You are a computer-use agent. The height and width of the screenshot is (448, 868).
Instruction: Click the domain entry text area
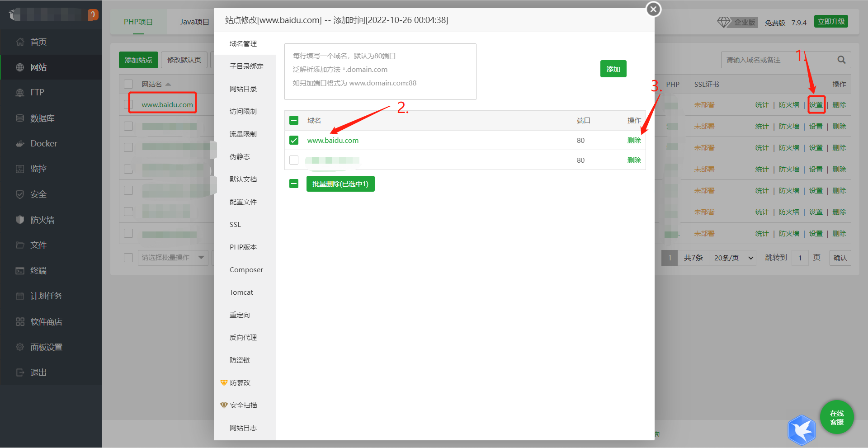380,71
